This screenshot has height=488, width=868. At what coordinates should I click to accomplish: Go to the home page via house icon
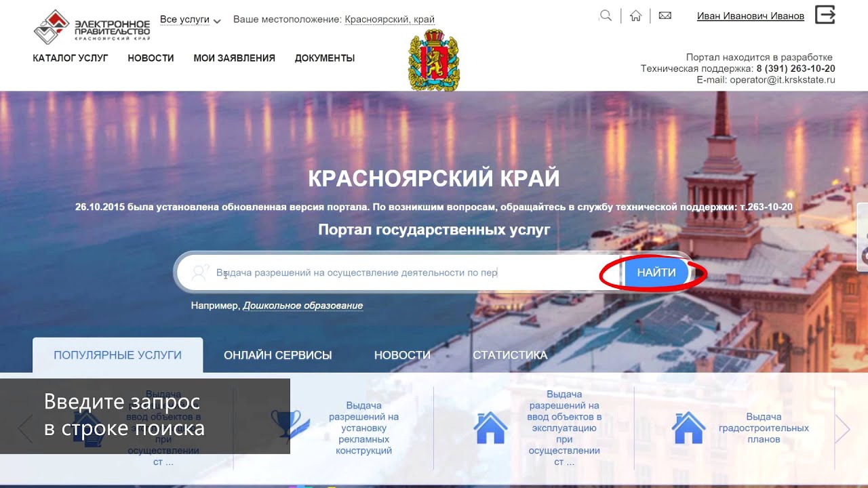tap(635, 16)
